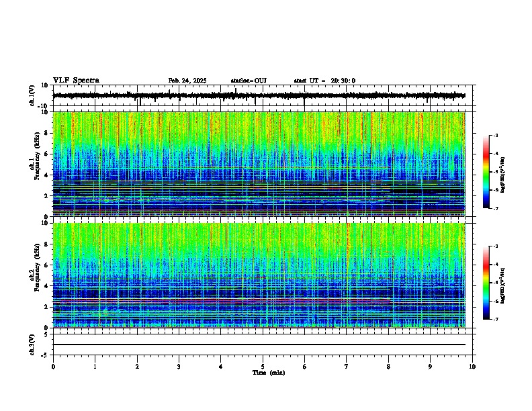
Task: Click the 'Time (min)' x-axis title
Action: click(269, 373)
